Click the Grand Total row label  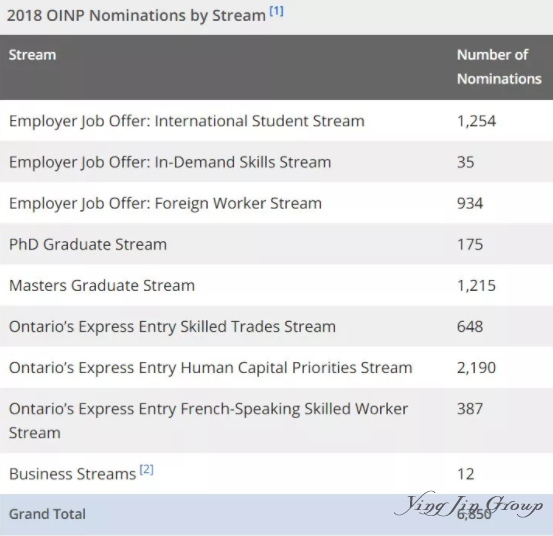click(x=47, y=514)
